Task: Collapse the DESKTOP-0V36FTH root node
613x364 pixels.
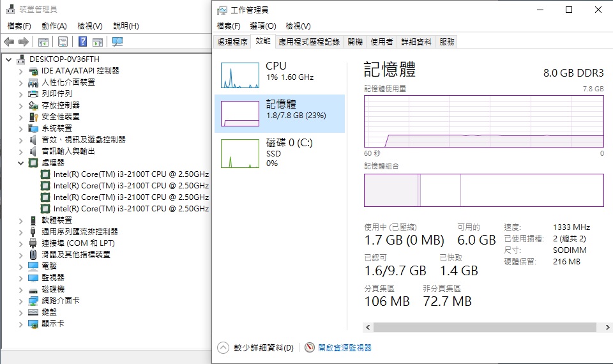Action: 8,60
